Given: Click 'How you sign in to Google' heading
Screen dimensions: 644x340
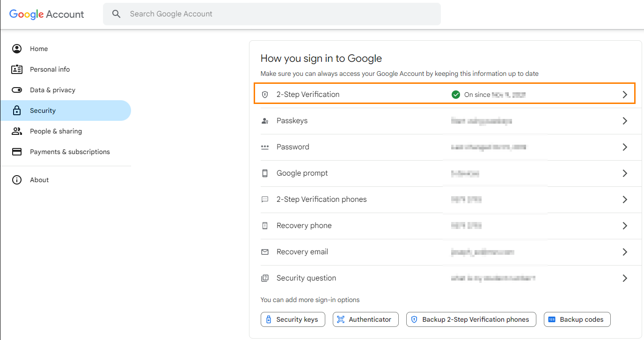Looking at the screenshot, I should tap(321, 59).
